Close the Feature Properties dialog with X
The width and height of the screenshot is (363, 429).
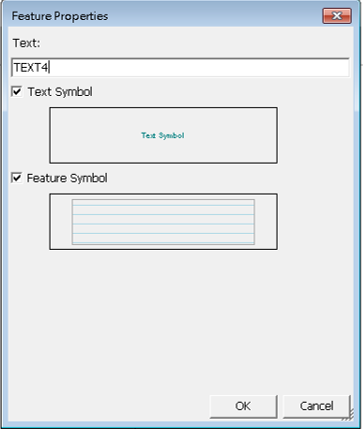337,16
